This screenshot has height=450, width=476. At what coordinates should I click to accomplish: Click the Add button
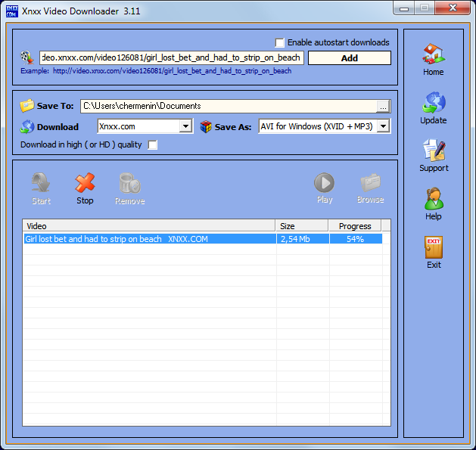(350, 58)
